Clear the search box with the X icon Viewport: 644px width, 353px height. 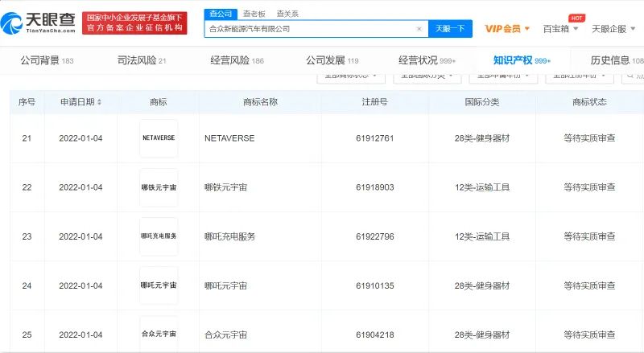click(x=419, y=29)
